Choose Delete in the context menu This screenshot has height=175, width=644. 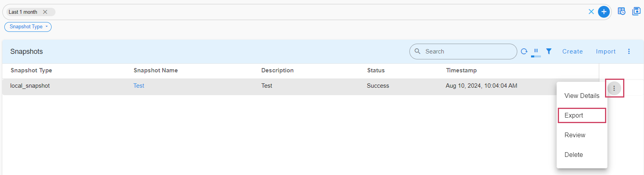582,155
